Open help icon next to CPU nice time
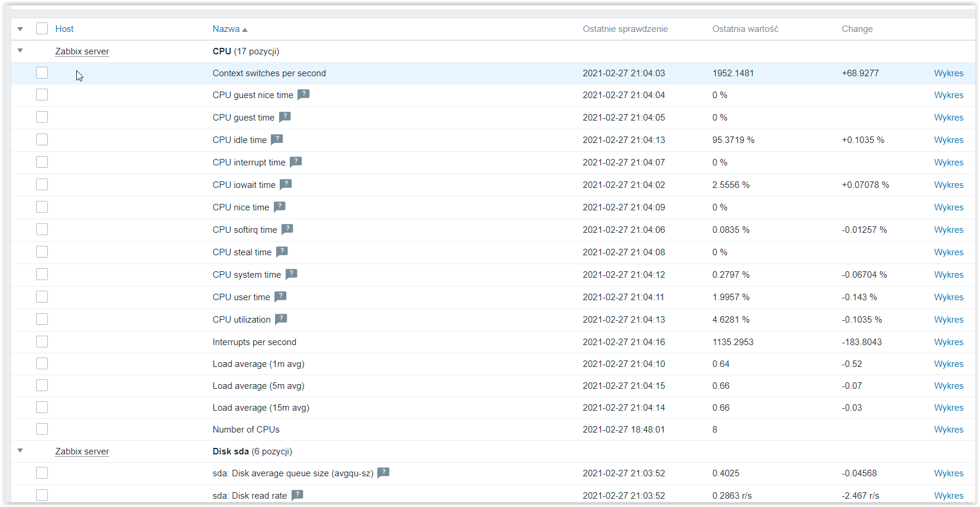 tap(280, 206)
